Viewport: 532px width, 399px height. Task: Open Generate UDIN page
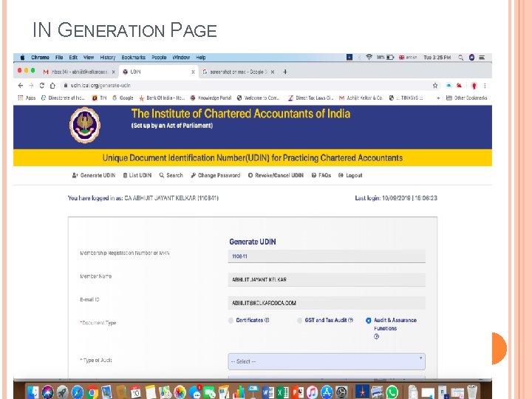click(x=94, y=175)
